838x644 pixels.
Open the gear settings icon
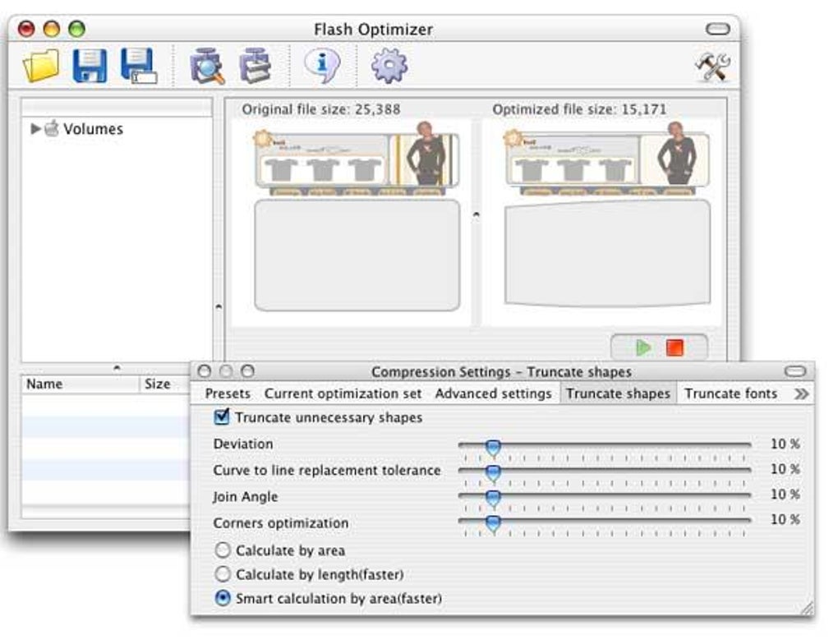[389, 66]
